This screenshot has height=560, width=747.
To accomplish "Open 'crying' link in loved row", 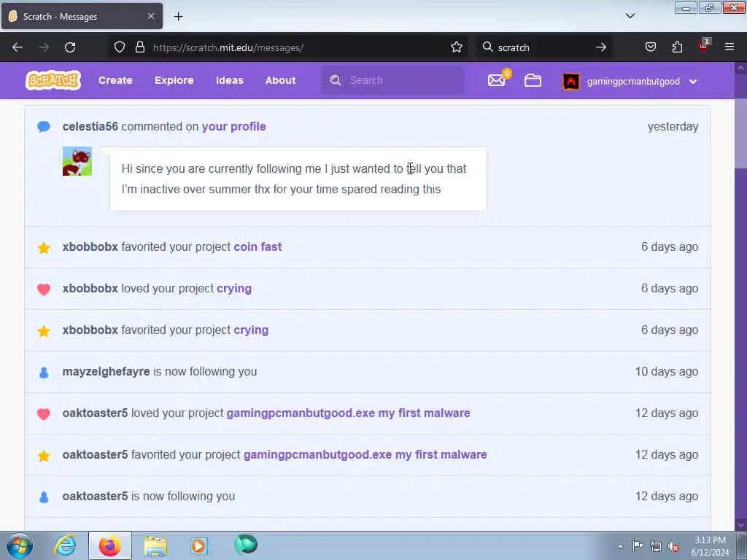I will coord(234,289).
